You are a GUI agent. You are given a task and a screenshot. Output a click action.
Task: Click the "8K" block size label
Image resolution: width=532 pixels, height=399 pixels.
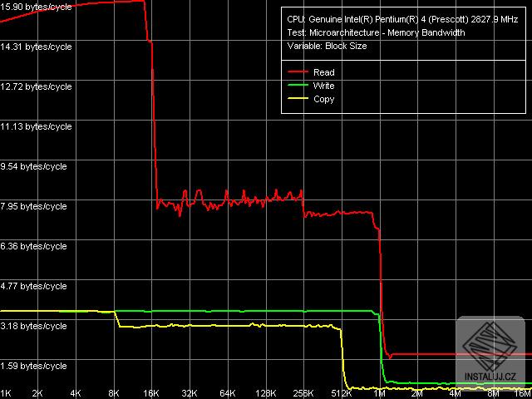click(x=114, y=394)
